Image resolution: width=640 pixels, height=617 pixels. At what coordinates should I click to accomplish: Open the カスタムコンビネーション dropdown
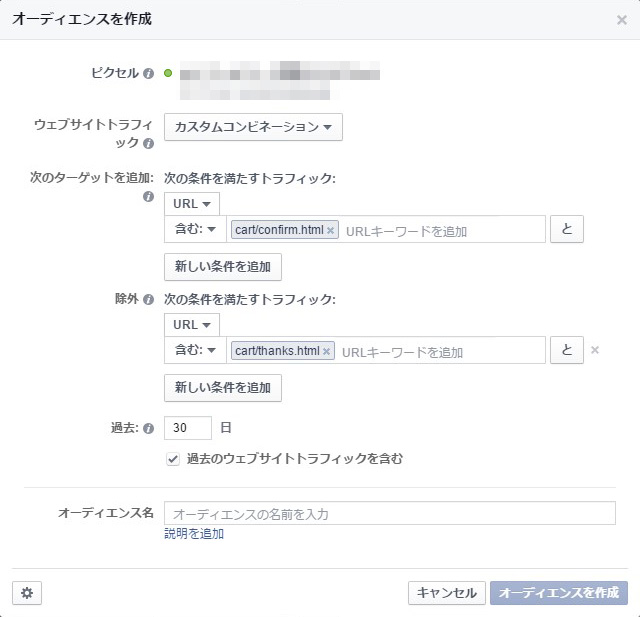tap(253, 127)
